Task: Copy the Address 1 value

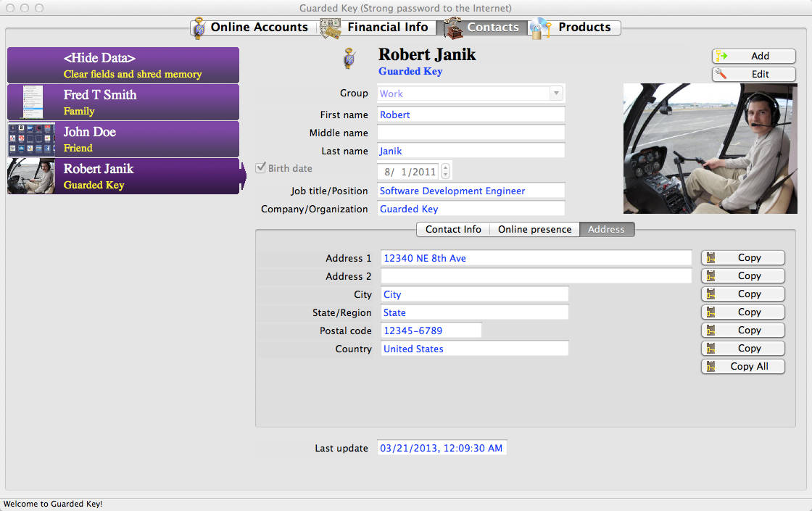Action: (743, 258)
